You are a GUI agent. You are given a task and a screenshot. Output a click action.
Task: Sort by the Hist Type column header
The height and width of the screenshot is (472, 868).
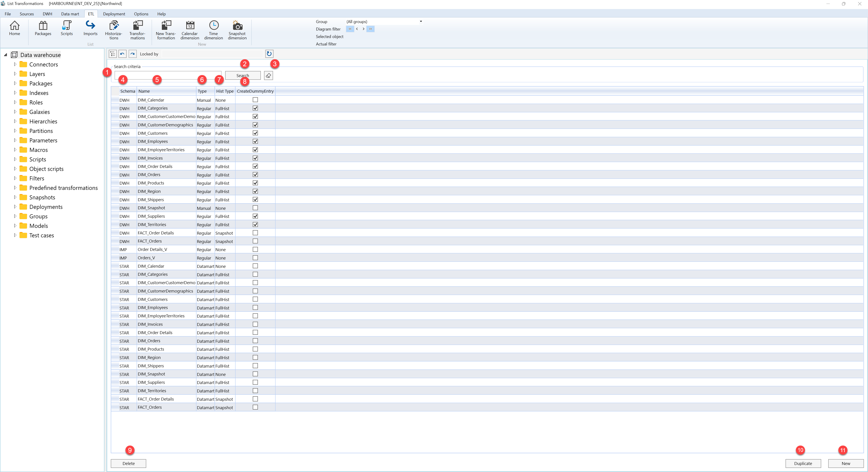[225, 91]
